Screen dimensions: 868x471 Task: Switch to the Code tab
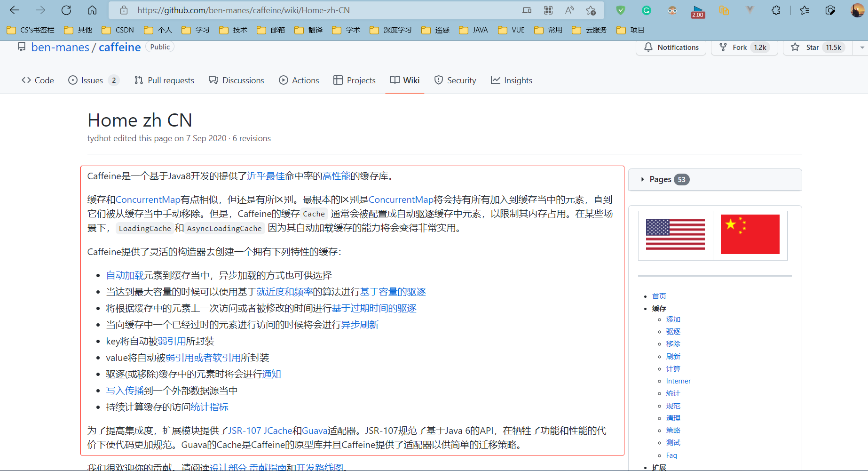coord(38,80)
